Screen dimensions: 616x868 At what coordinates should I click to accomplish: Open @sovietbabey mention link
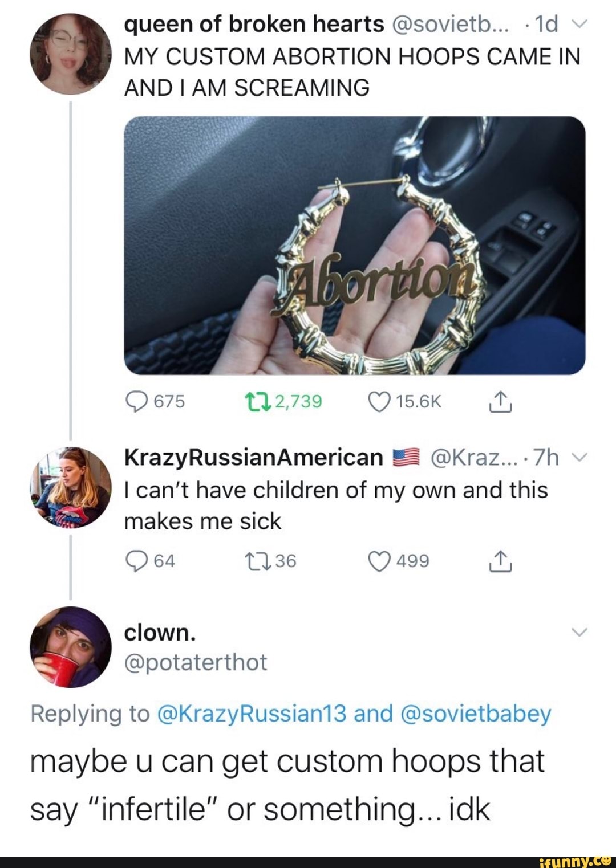[x=476, y=714]
